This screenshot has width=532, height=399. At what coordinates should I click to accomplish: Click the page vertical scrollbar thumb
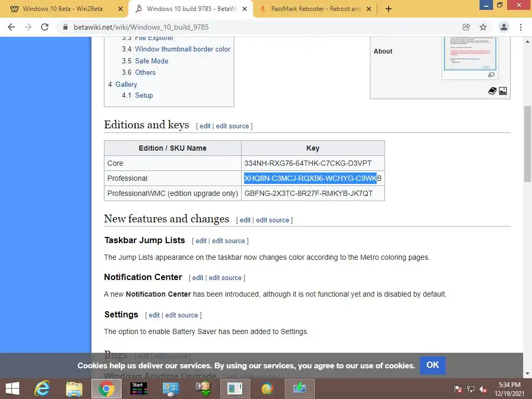click(x=527, y=144)
